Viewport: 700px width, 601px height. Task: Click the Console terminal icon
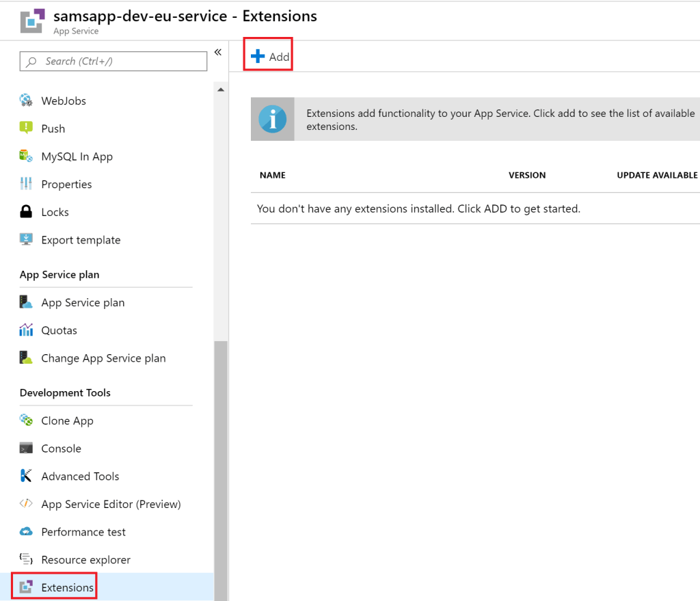click(27, 449)
